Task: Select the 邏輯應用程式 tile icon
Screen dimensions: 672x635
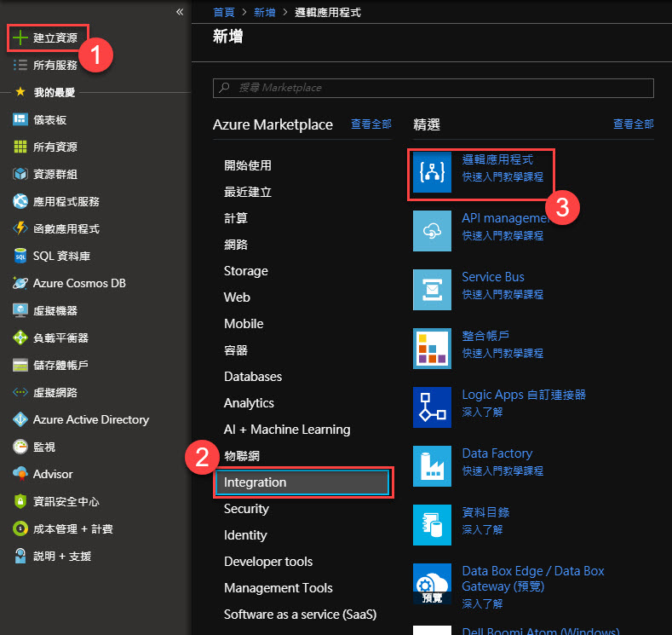Action: 432,172
